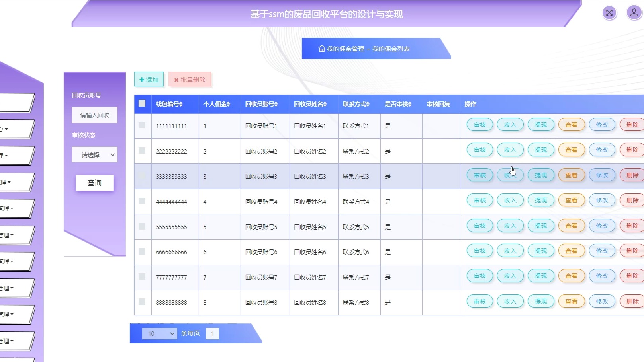Viewport: 644px width, 362px height.
Task: Open the user profile avatar icon
Action: point(634,13)
